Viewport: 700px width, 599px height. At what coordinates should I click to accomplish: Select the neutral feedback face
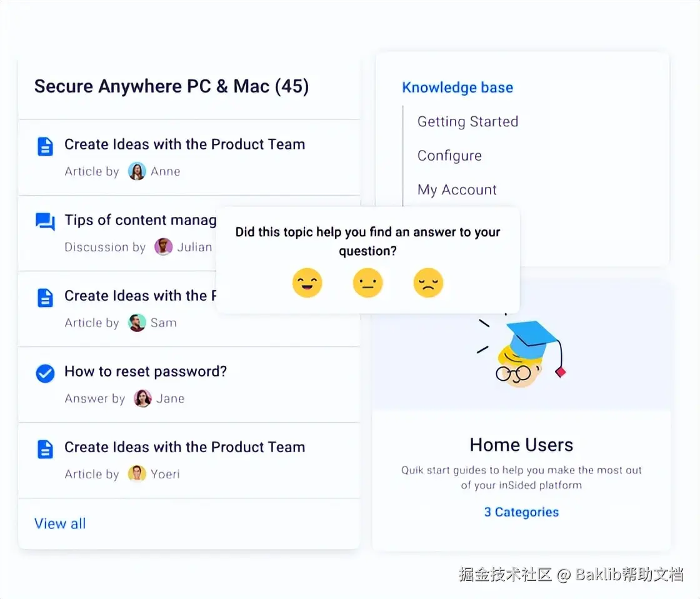point(367,283)
